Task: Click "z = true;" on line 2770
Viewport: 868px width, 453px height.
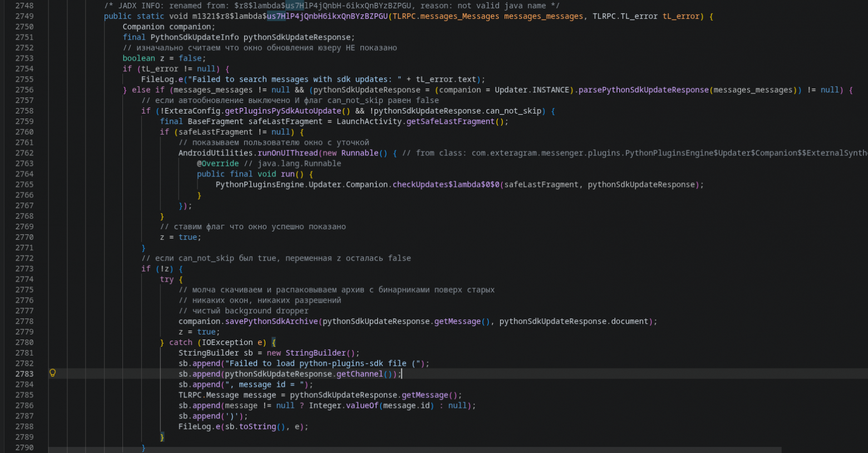Action: 180,237
